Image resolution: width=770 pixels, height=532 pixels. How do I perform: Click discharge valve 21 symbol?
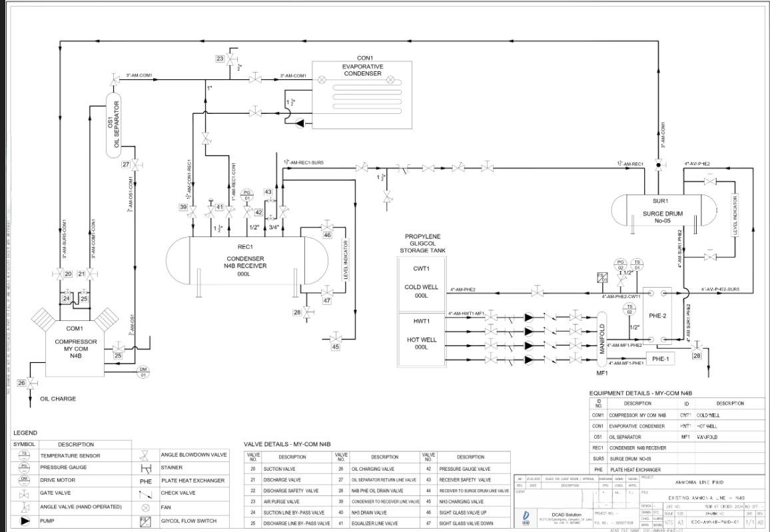click(93, 274)
